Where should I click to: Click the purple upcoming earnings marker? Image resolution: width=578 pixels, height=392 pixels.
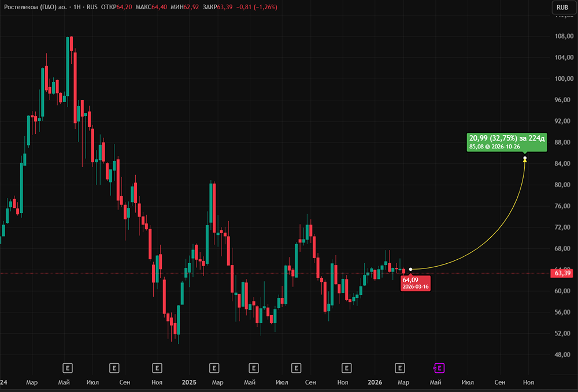coord(439,368)
